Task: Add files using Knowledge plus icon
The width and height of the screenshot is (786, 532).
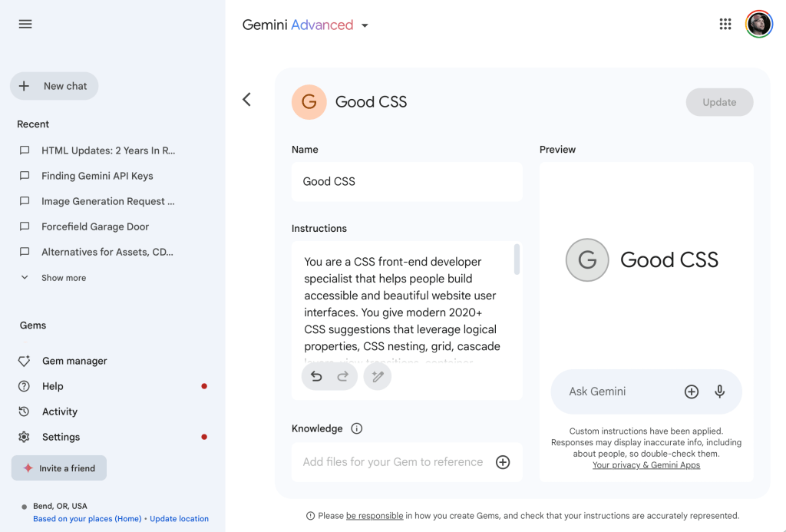Action: (503, 462)
